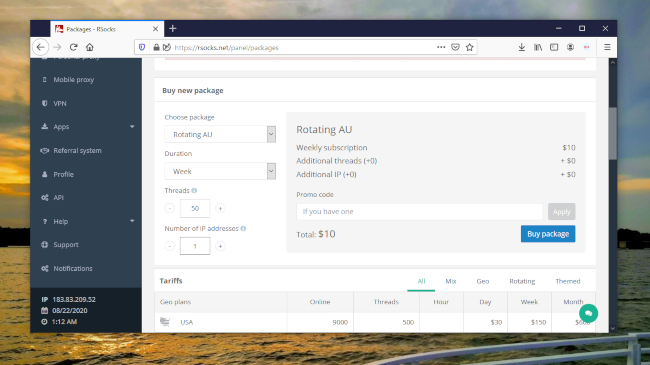650x365 pixels.
Task: Open Referral system in sidebar
Action: (x=77, y=151)
